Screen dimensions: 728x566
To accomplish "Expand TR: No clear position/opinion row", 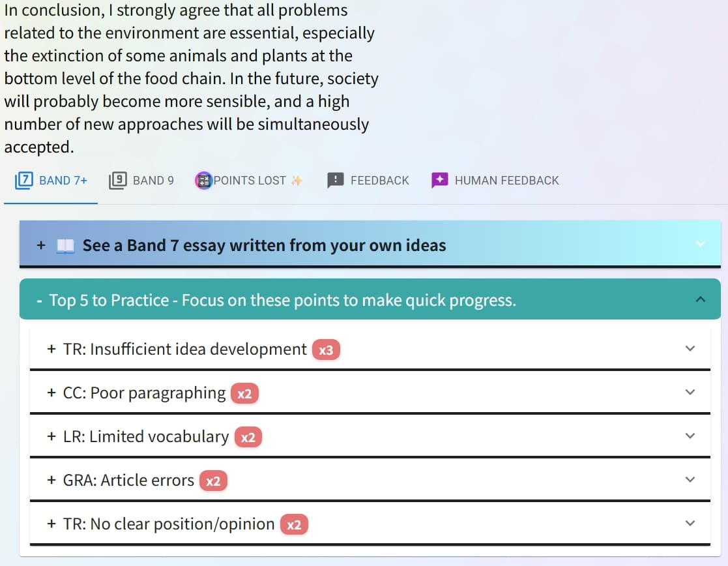I will pos(168,524).
